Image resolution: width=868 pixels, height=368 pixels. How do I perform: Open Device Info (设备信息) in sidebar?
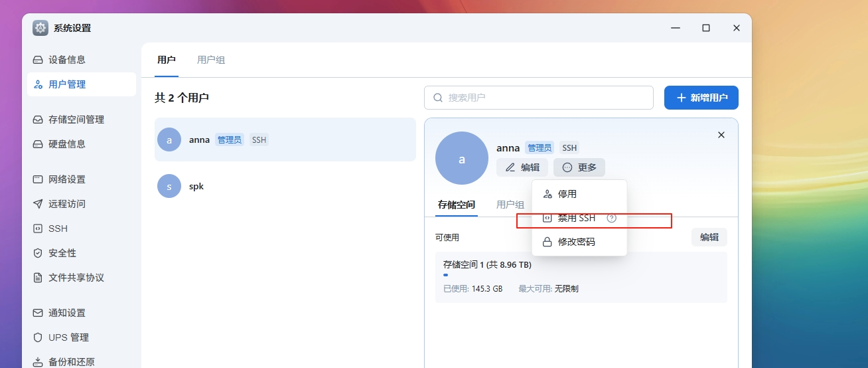tap(82, 60)
